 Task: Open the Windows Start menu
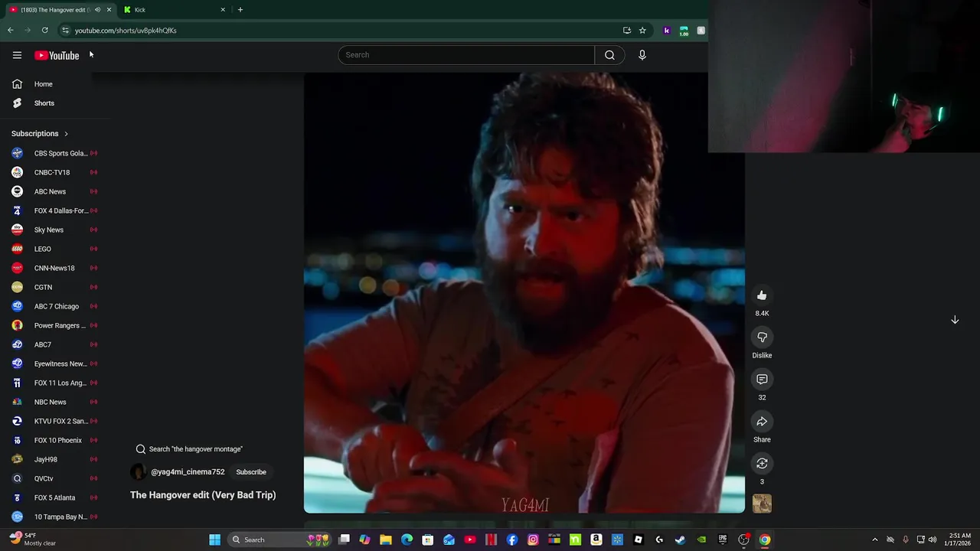[215, 540]
